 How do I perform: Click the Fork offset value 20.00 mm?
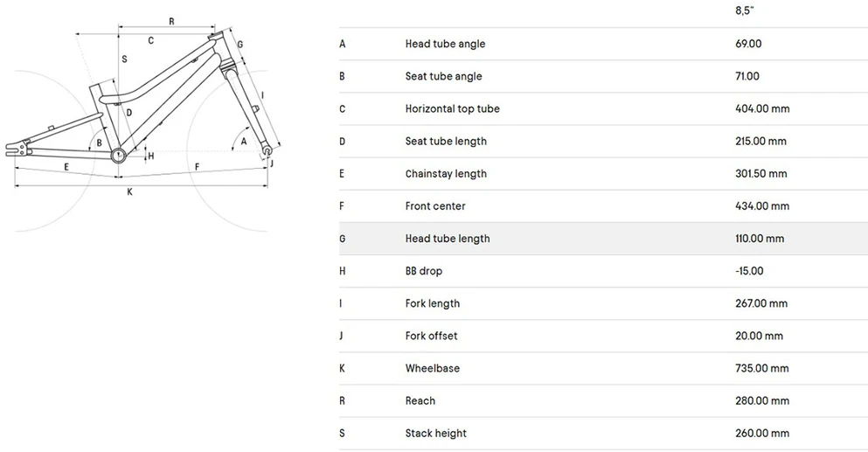[x=759, y=336]
